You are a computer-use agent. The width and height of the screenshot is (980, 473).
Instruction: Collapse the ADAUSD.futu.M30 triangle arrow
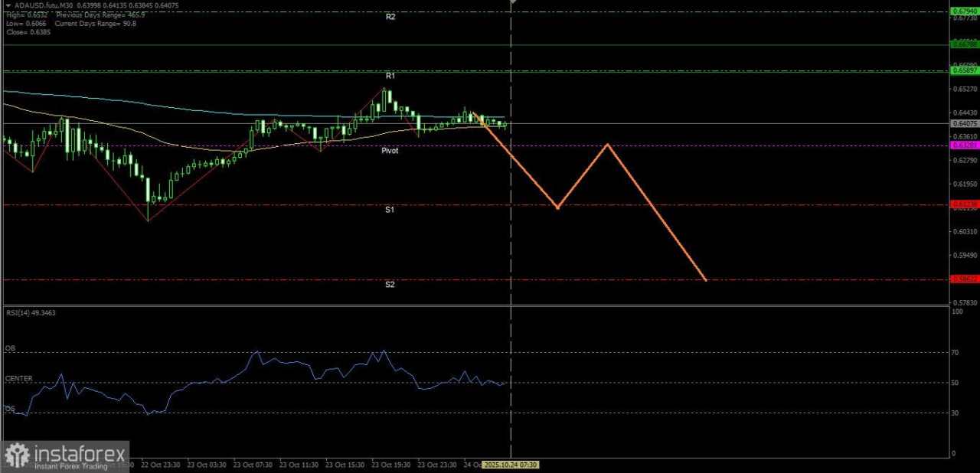tap(8, 5)
